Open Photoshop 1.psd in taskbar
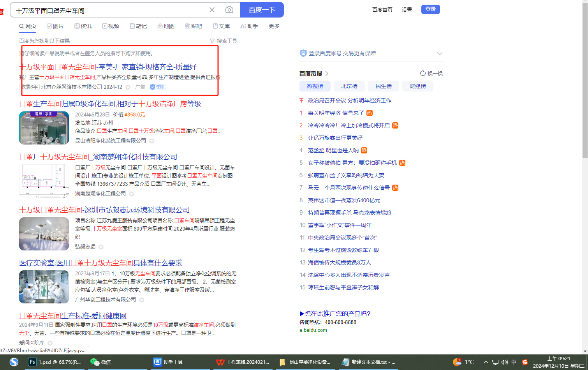 [x=55, y=362]
